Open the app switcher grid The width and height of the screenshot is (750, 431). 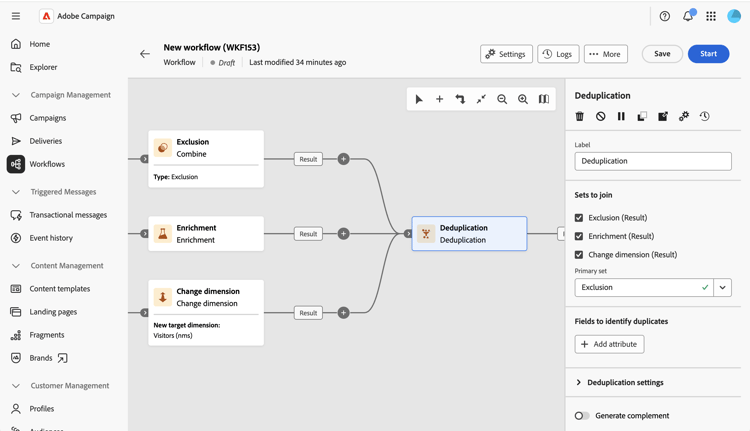[711, 16]
